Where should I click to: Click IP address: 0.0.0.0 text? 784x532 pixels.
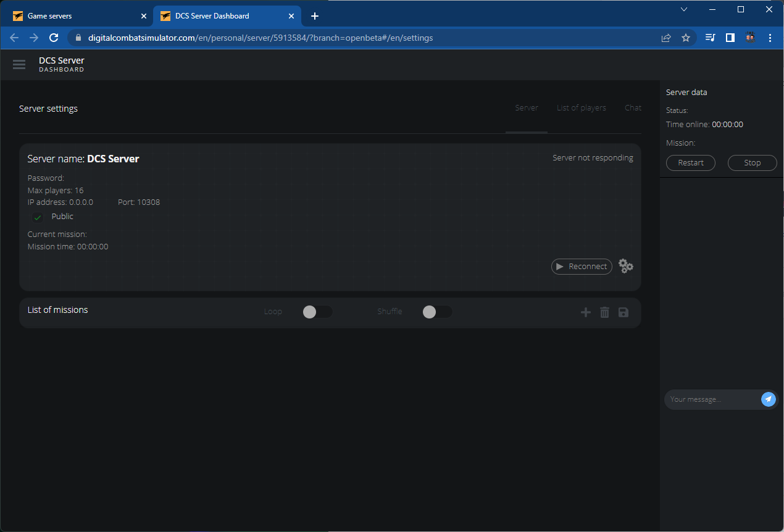[60, 202]
